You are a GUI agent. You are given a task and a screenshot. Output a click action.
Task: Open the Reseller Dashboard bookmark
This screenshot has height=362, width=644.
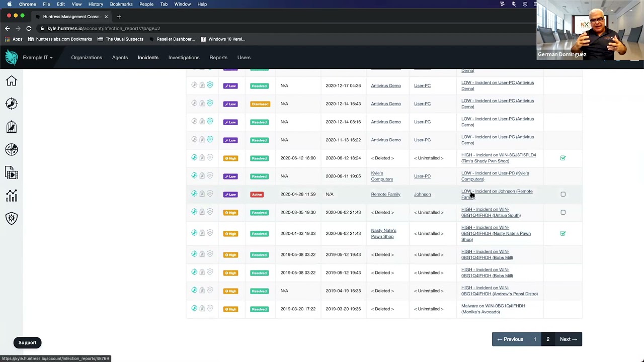pos(171,39)
